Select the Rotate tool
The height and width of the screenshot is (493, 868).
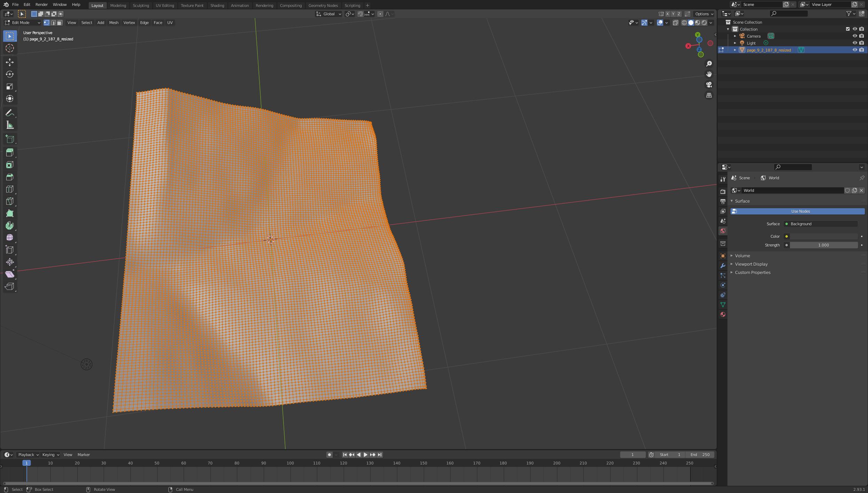tap(10, 75)
